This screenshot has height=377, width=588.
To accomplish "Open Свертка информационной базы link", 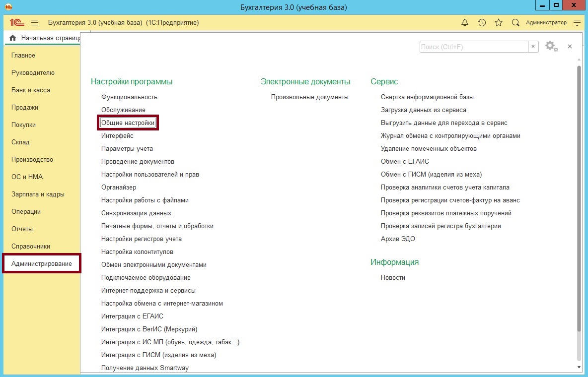I will (x=427, y=97).
